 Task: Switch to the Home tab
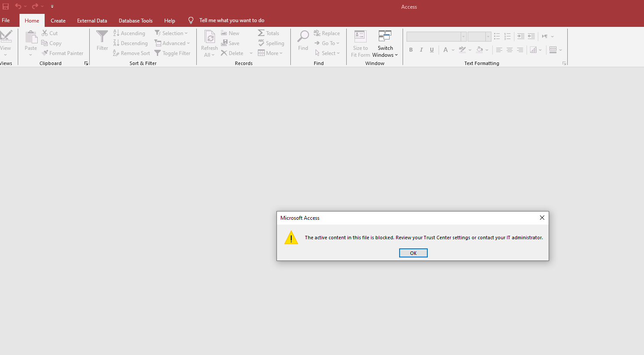tap(32, 20)
